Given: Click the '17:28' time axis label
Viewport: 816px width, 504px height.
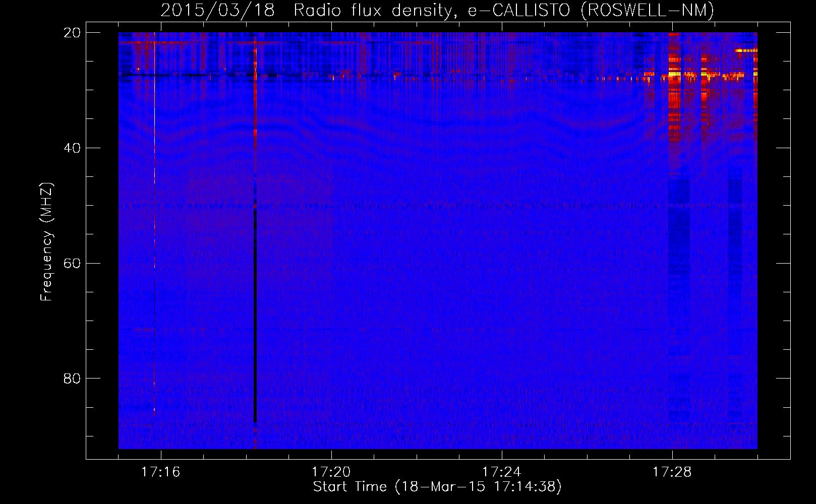Looking at the screenshot, I should (x=672, y=472).
